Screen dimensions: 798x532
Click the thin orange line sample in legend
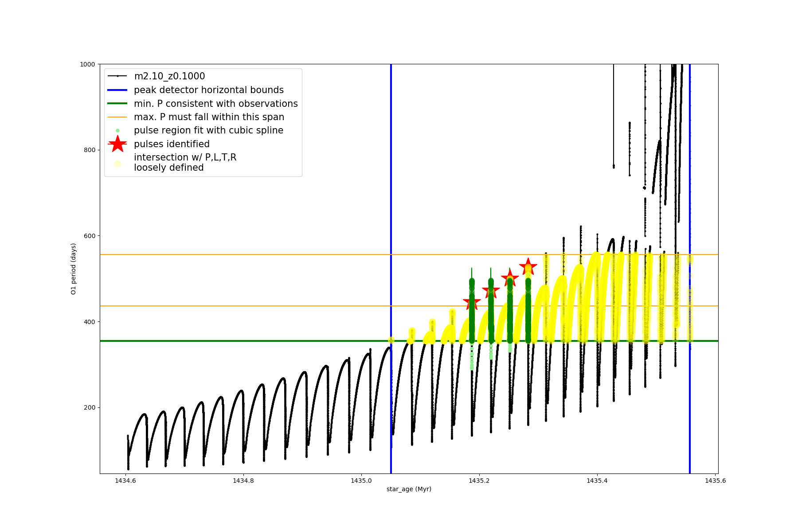tap(117, 117)
